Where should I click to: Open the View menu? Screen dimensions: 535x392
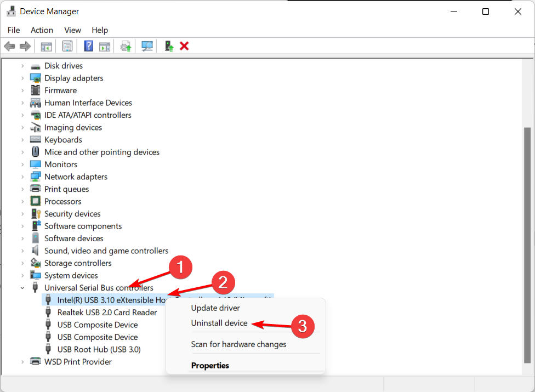[73, 30]
